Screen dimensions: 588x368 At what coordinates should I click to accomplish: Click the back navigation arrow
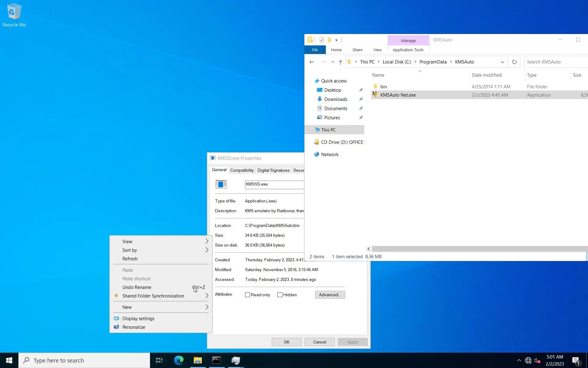point(311,62)
